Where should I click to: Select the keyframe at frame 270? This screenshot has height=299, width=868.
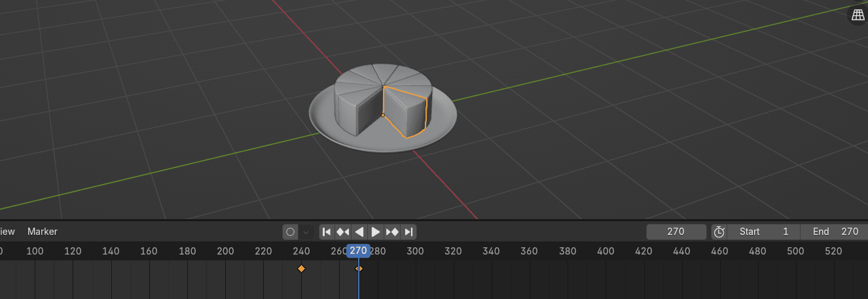(x=359, y=268)
